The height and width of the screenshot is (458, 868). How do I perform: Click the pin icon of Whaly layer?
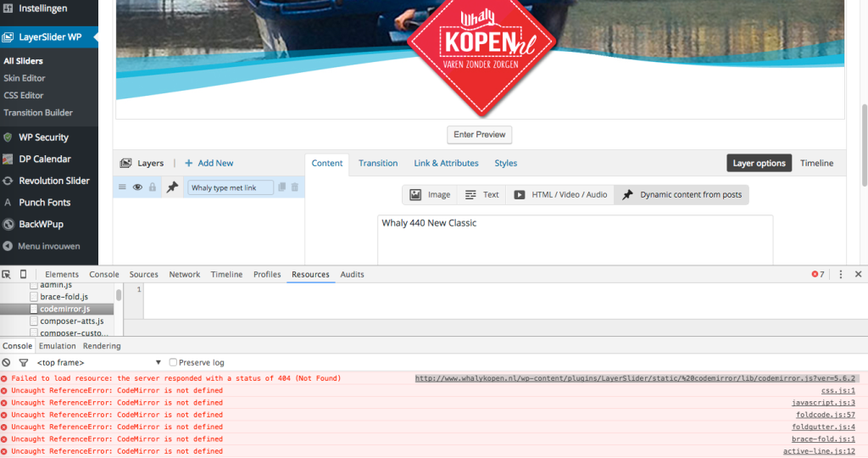click(x=172, y=187)
